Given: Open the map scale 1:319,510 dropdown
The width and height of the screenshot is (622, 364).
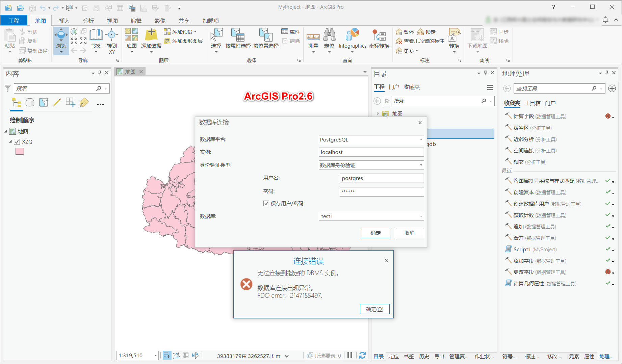Looking at the screenshot, I should tap(156, 356).
